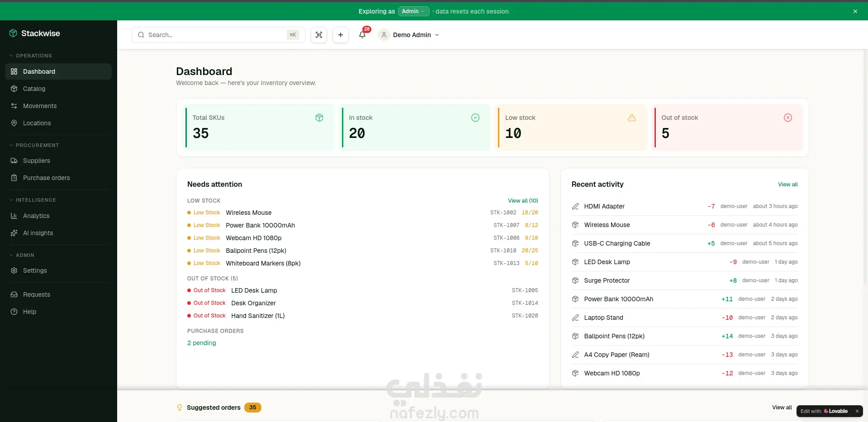Screen dimensions: 868x422
Task: Click the Requests inbox icon
Action: pyautogui.click(x=14, y=294)
